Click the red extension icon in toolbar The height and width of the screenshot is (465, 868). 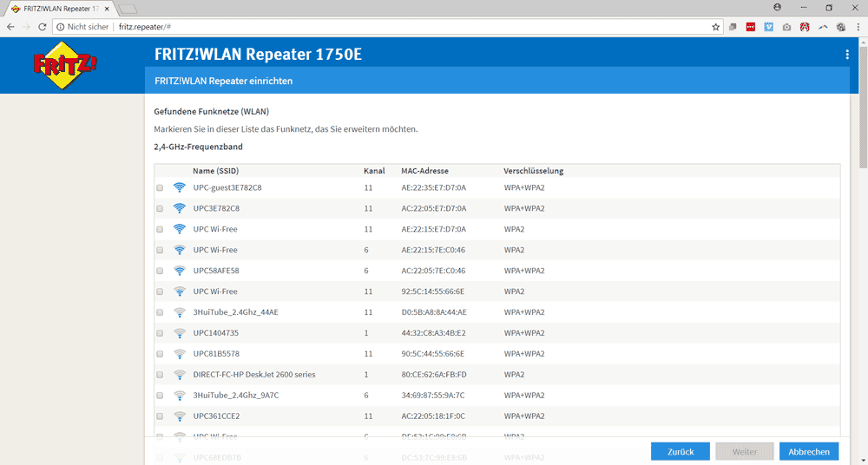[751, 27]
